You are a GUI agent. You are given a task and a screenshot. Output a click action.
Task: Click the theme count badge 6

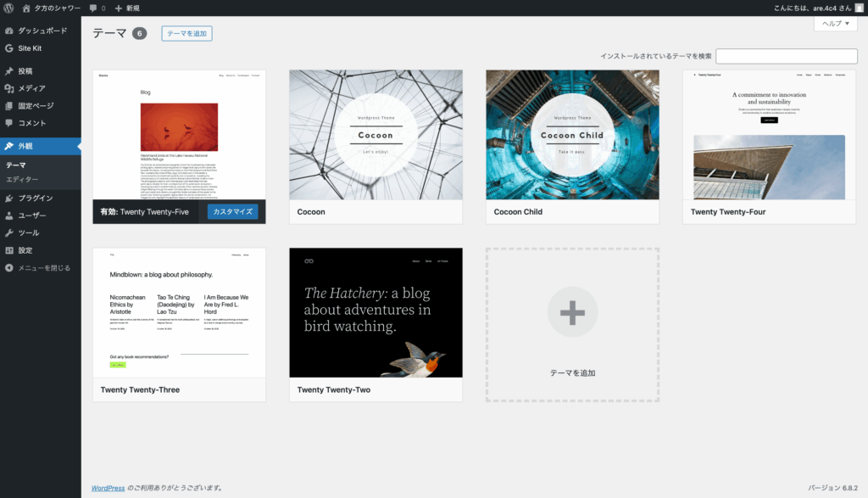point(140,34)
